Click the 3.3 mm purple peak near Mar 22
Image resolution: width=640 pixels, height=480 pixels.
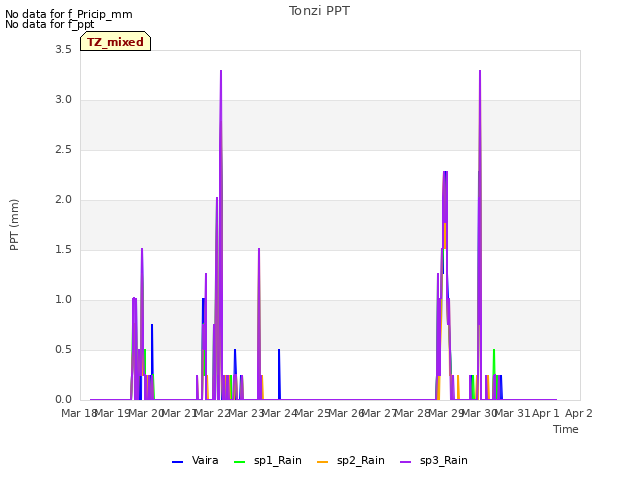click(x=221, y=71)
